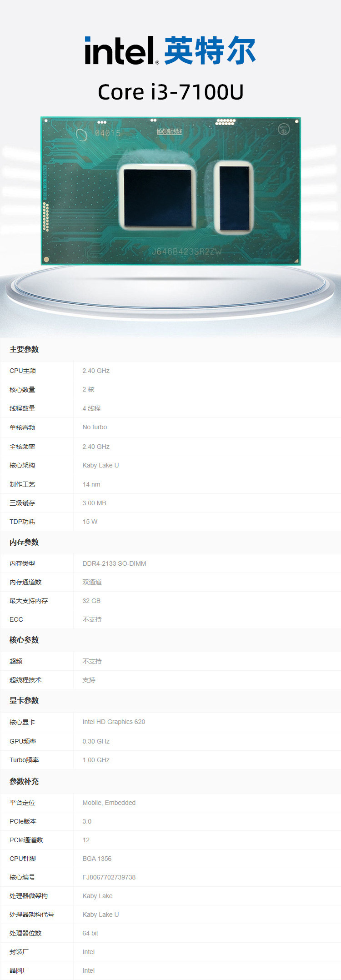Viewport: 341px width, 980px height.
Task: Click the Turbo频率 label
Action: pyautogui.click(x=24, y=760)
